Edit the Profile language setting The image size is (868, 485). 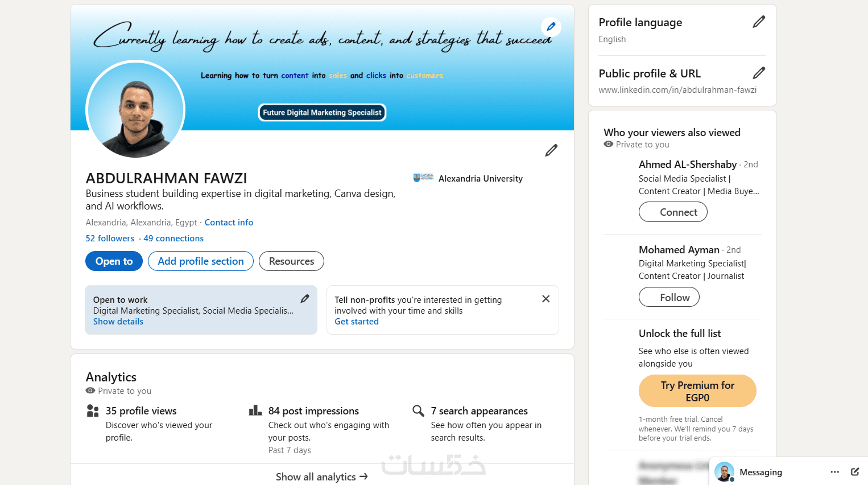pos(759,22)
